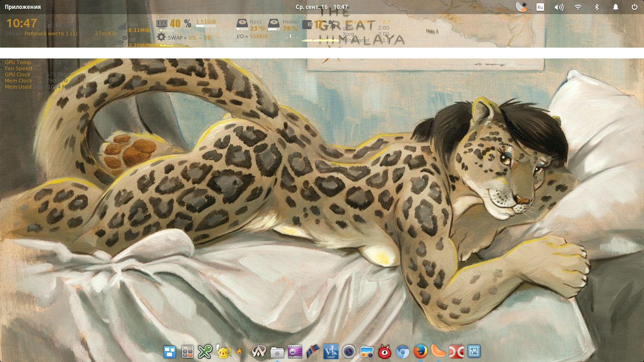Screen dimensions: 644x362
Task: Open the Bluetooth indicator in top panel
Action: [596, 7]
